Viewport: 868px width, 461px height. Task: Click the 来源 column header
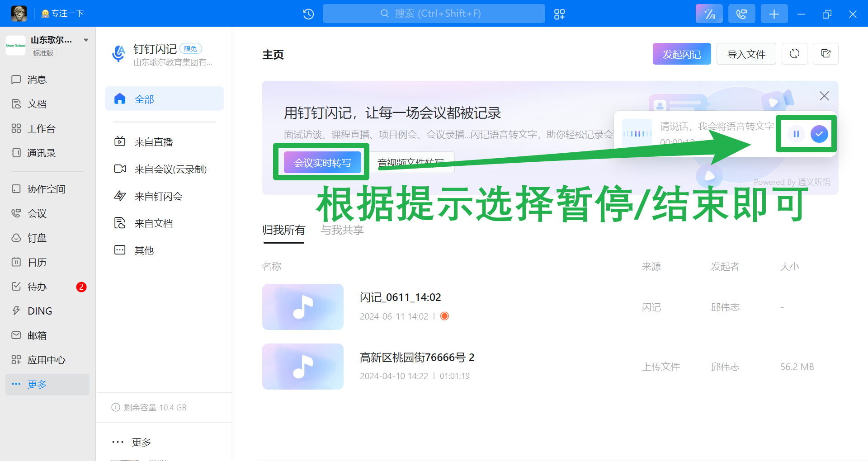pyautogui.click(x=651, y=267)
